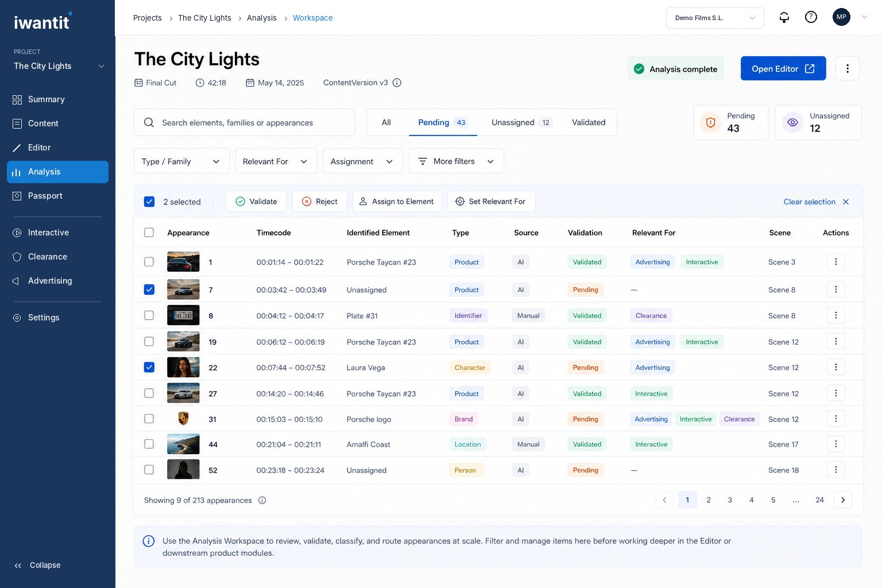Click the Open Editor button
The width and height of the screenshot is (882, 588).
pyautogui.click(x=783, y=68)
